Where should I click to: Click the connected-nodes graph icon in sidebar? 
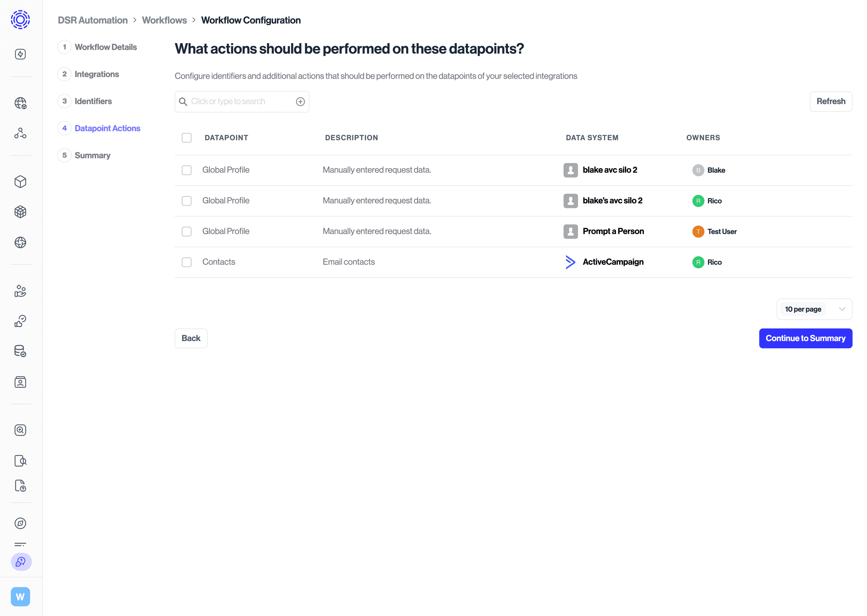[x=21, y=133]
